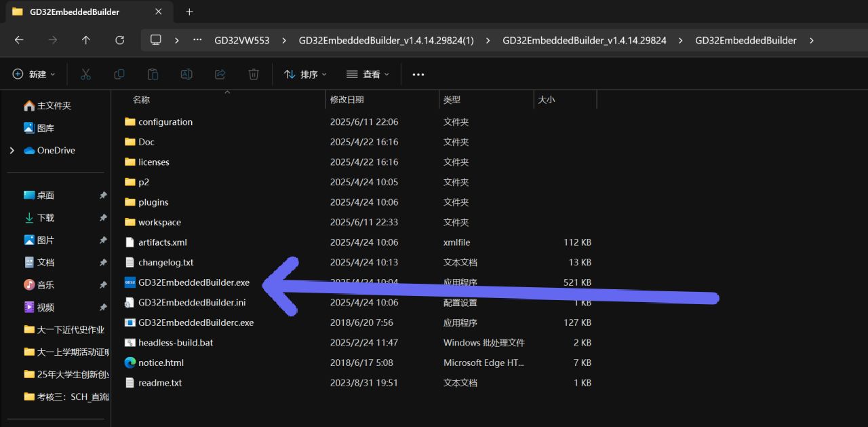Select the headless-build.bat file icon

pos(130,342)
